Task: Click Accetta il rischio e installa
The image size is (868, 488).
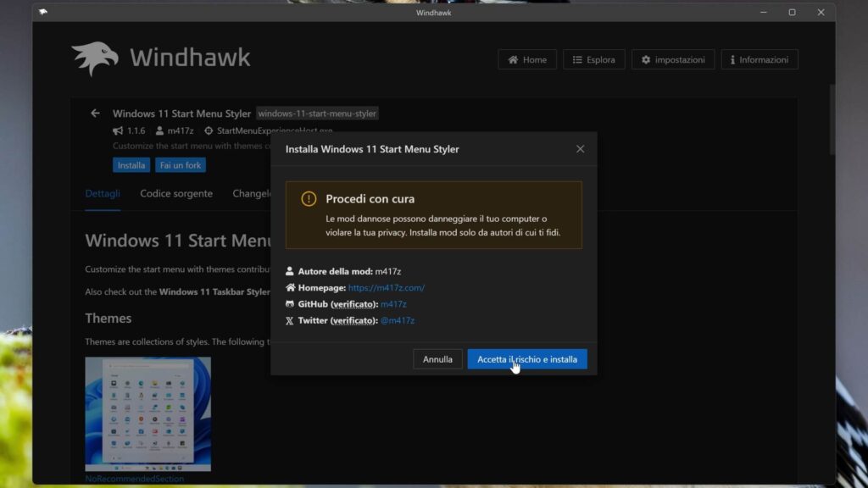Action: [527, 359]
